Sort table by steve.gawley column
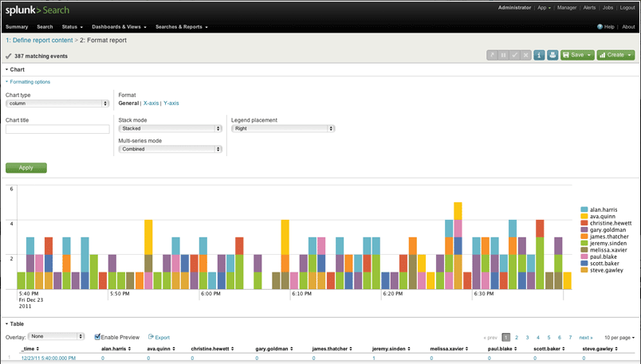Screen dimensions: 641x364 click(616, 349)
